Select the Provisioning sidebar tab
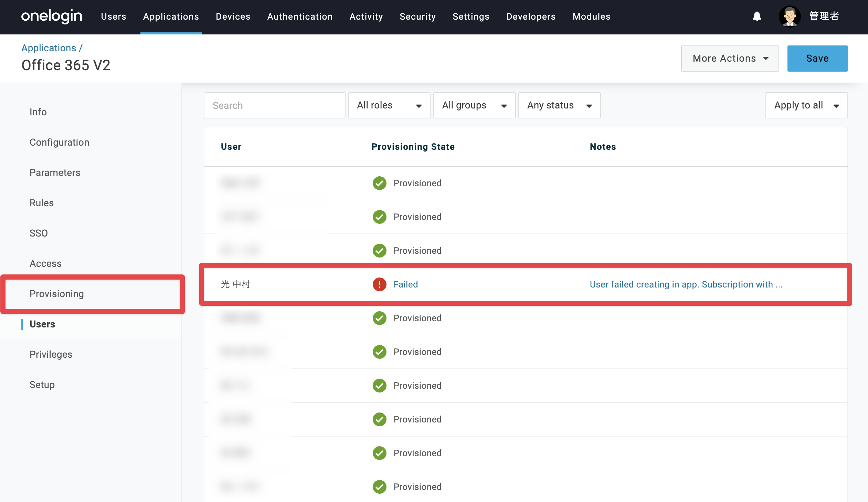The image size is (868, 502). pos(56,294)
